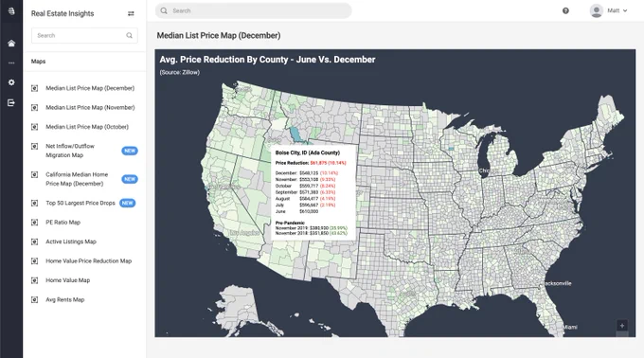Viewport: 644px width, 358px height.
Task: Click the three-dots icon in left rail
Action: click(11, 63)
